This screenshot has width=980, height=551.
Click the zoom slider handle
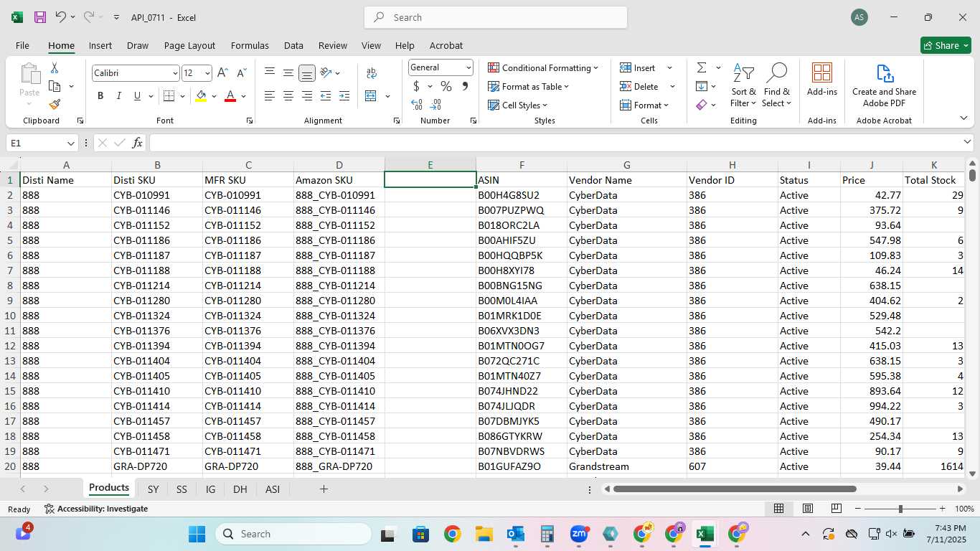(x=900, y=509)
